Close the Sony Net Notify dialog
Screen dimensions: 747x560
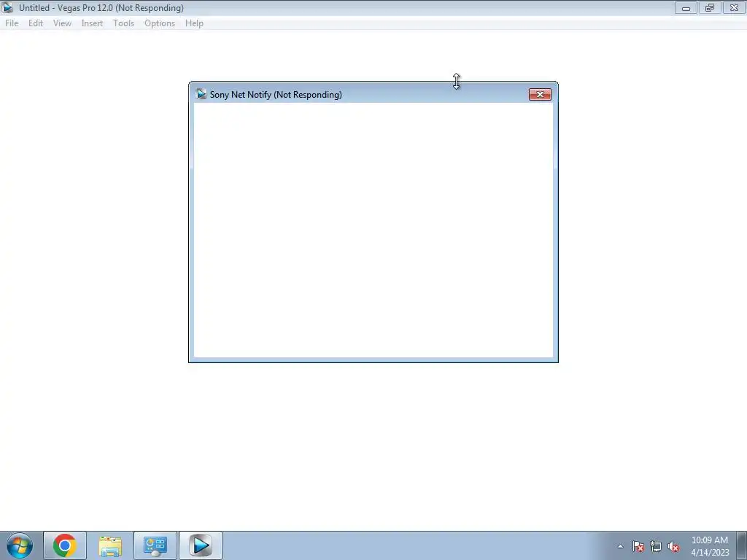click(540, 94)
